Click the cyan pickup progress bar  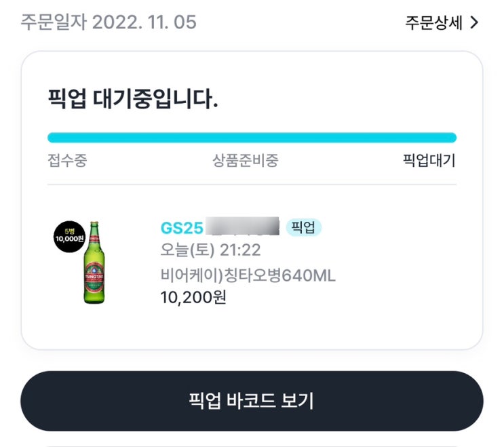(252, 138)
